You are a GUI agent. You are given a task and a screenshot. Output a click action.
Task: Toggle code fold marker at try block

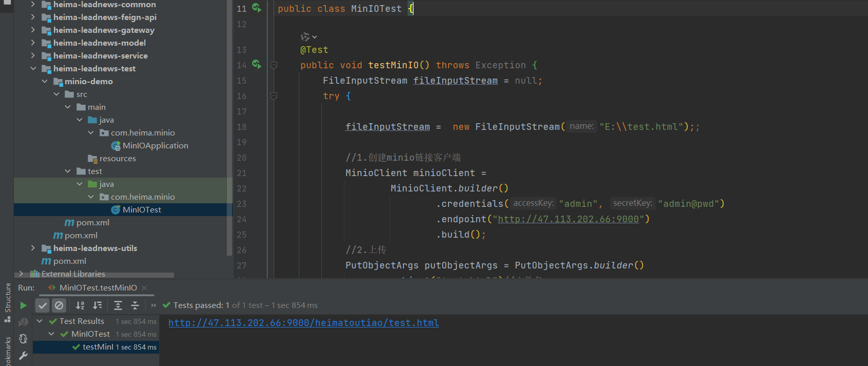[x=274, y=96]
